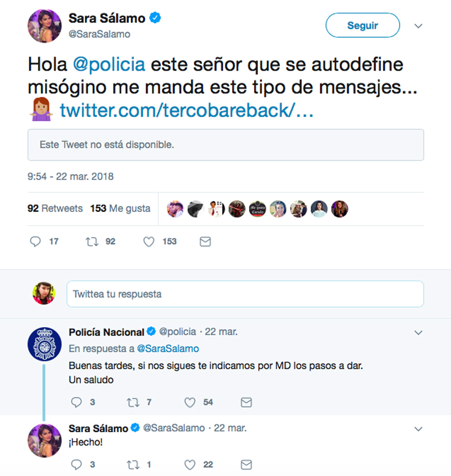Retweet the Policía Nacional reply
Viewport: 451px width, 476px height.
[x=133, y=402]
